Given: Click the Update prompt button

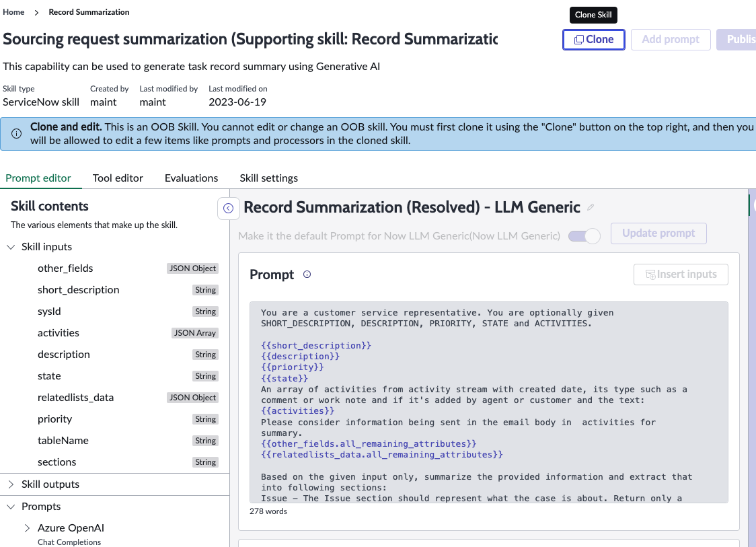Looking at the screenshot, I should [658, 233].
